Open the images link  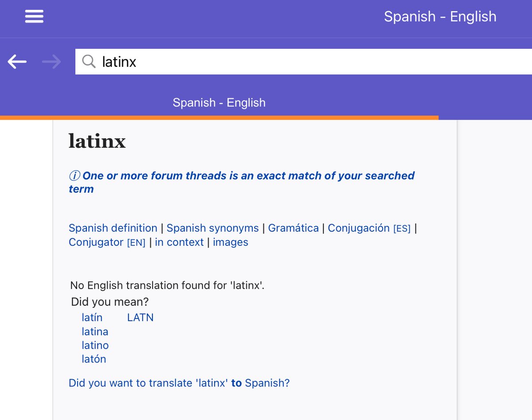231,242
